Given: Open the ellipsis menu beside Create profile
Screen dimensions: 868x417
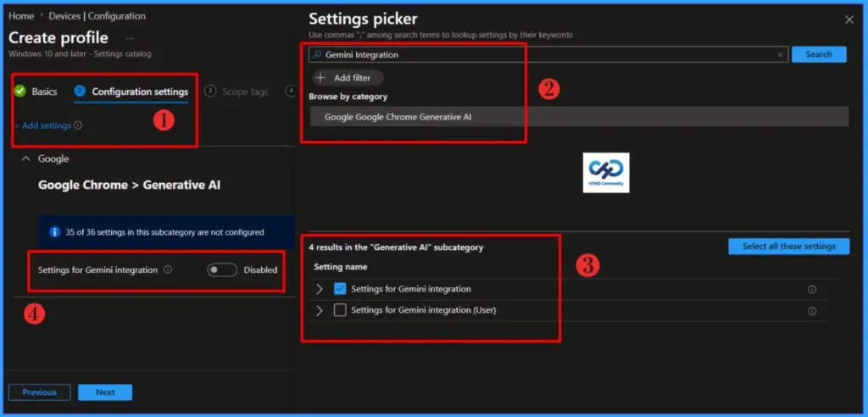Looking at the screenshot, I should (x=130, y=38).
